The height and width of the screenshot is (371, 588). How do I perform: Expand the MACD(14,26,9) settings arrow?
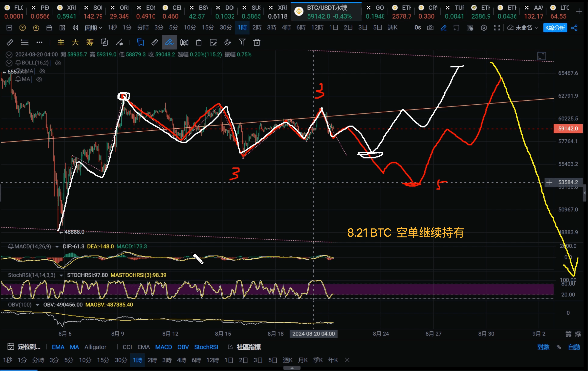[57, 247]
